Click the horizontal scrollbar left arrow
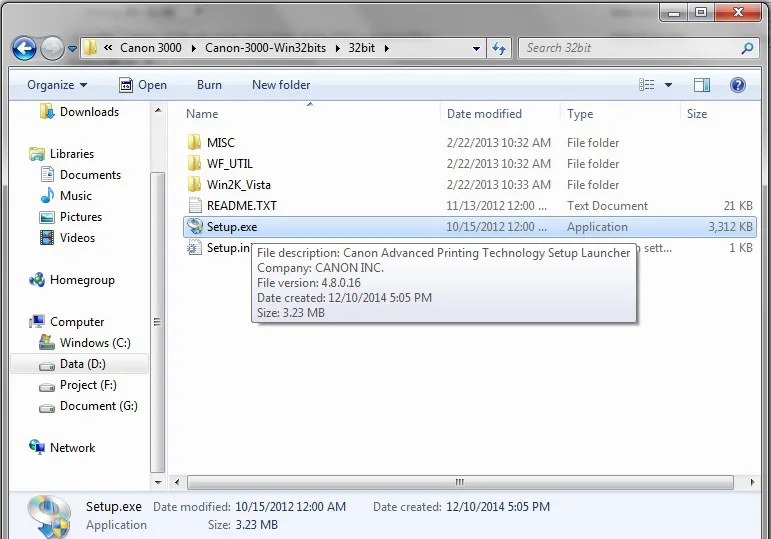771x539 pixels. (177, 482)
